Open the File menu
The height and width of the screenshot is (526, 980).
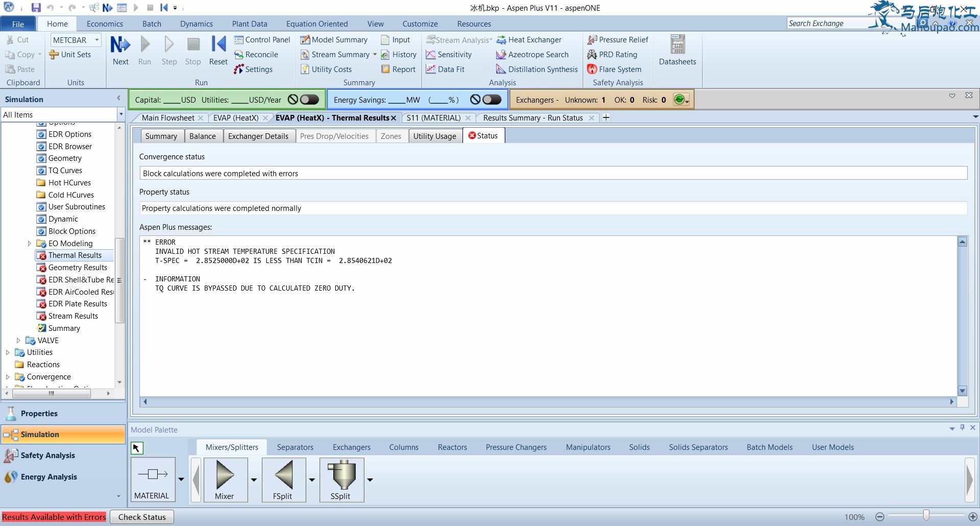tap(18, 24)
